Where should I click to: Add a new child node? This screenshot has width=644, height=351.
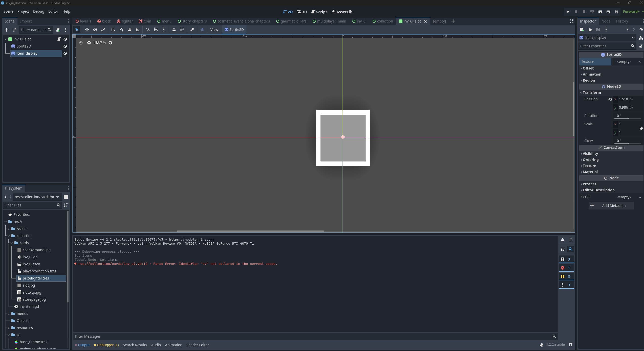point(7,30)
